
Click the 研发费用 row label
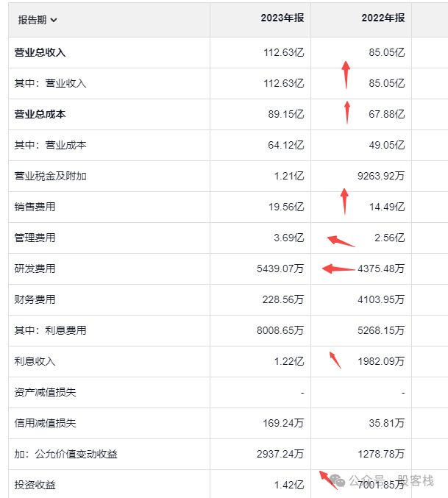pos(35,268)
